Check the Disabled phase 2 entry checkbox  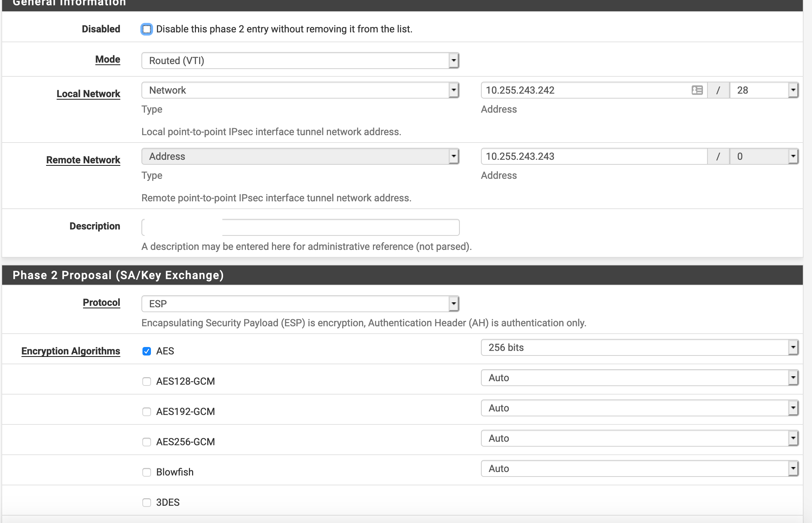tap(147, 29)
